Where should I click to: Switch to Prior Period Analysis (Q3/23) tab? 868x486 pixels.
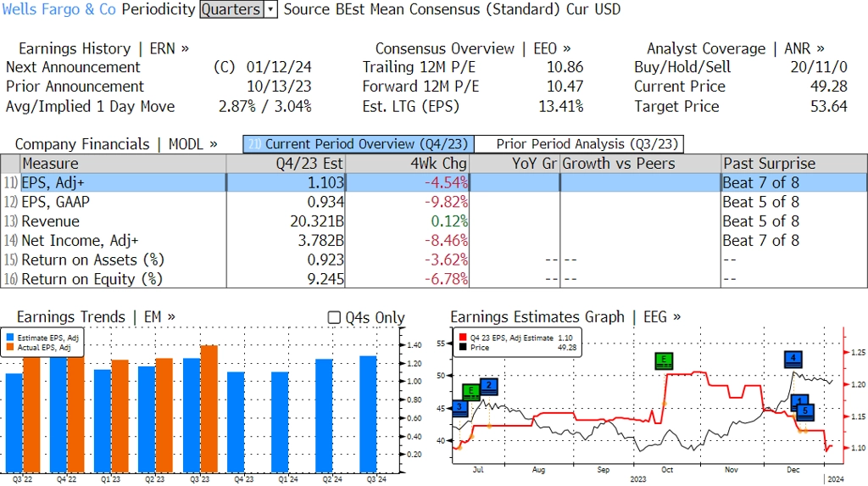click(580, 144)
